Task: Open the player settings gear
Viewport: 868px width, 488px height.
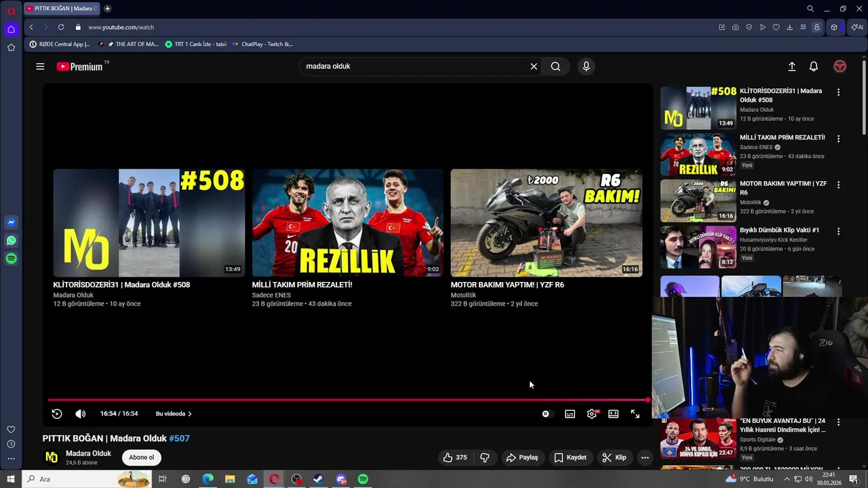Action: click(x=592, y=413)
